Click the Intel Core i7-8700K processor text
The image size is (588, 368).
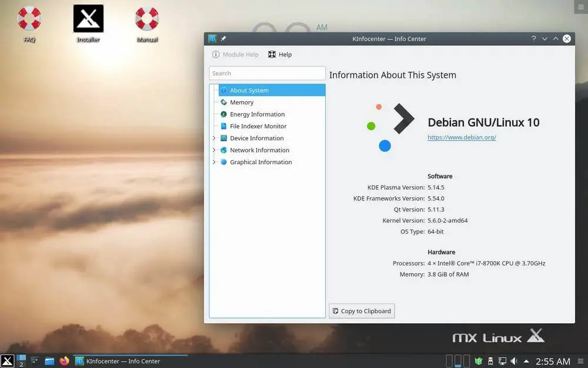(486, 263)
